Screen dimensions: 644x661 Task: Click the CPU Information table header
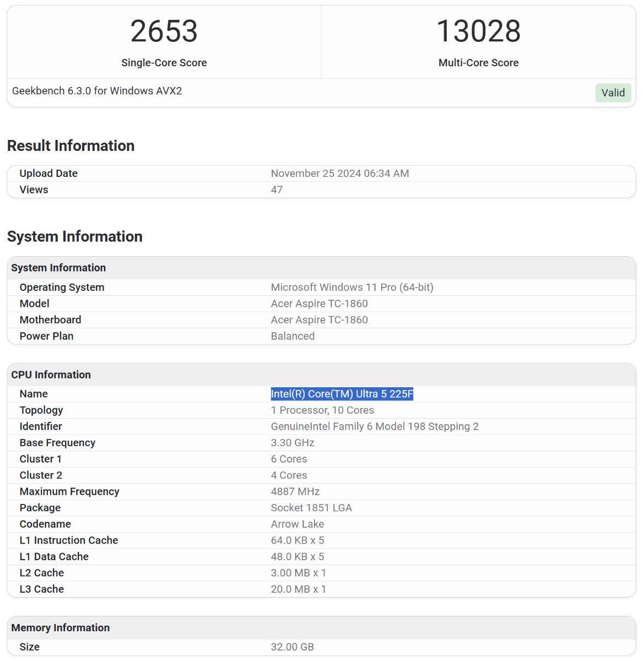click(51, 375)
